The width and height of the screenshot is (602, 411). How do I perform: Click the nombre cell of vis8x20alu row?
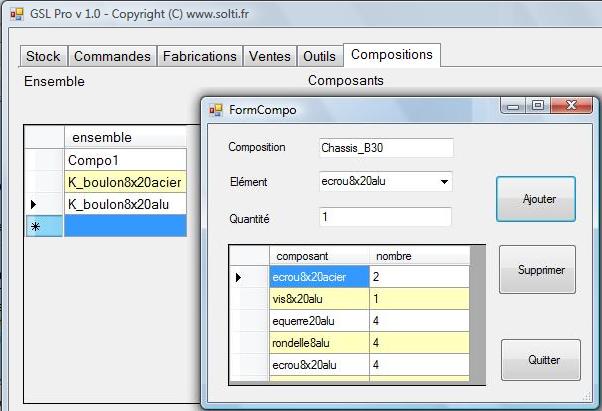419,299
